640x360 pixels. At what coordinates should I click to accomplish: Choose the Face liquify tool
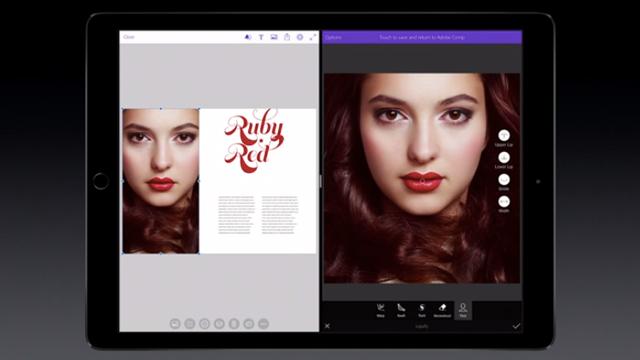463,310
